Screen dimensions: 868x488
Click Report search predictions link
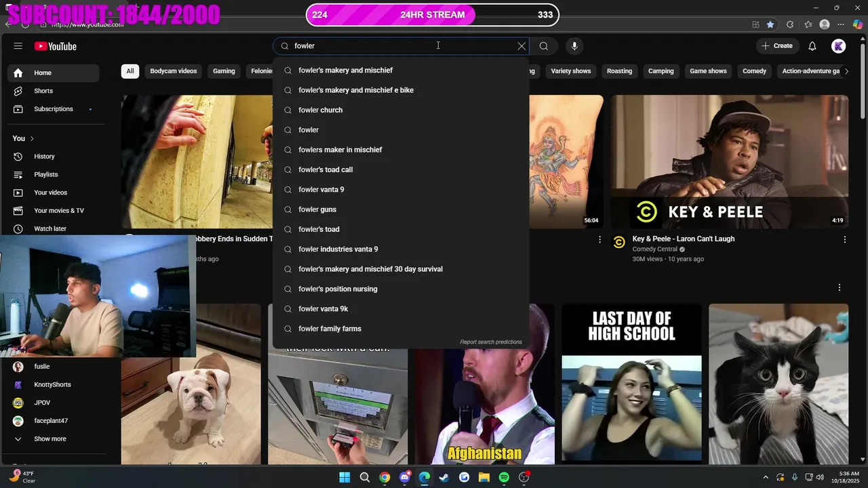coord(491,342)
